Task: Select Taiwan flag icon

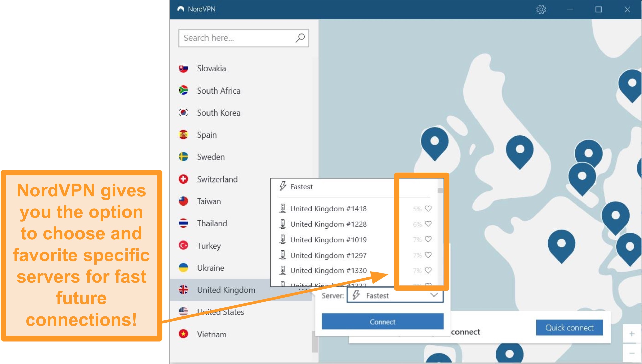Action: [183, 201]
